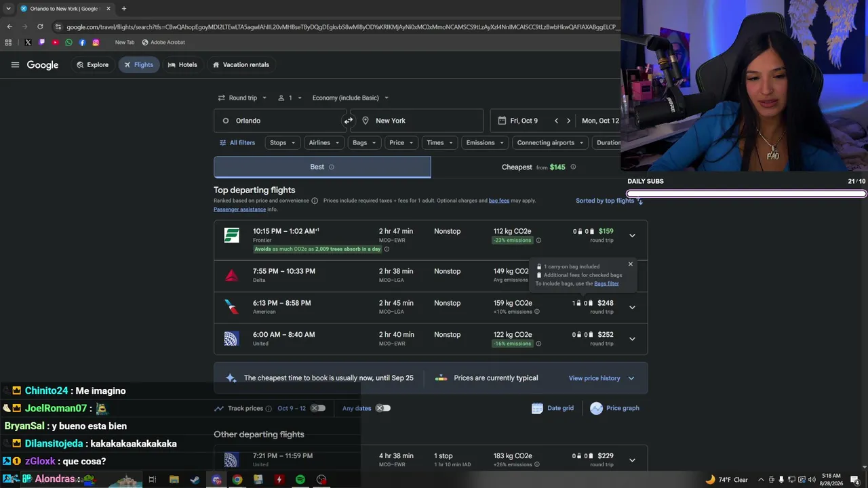This screenshot has width=868, height=488.
Task: Open the Economy (include Basic) class dropdown
Action: [x=351, y=98]
